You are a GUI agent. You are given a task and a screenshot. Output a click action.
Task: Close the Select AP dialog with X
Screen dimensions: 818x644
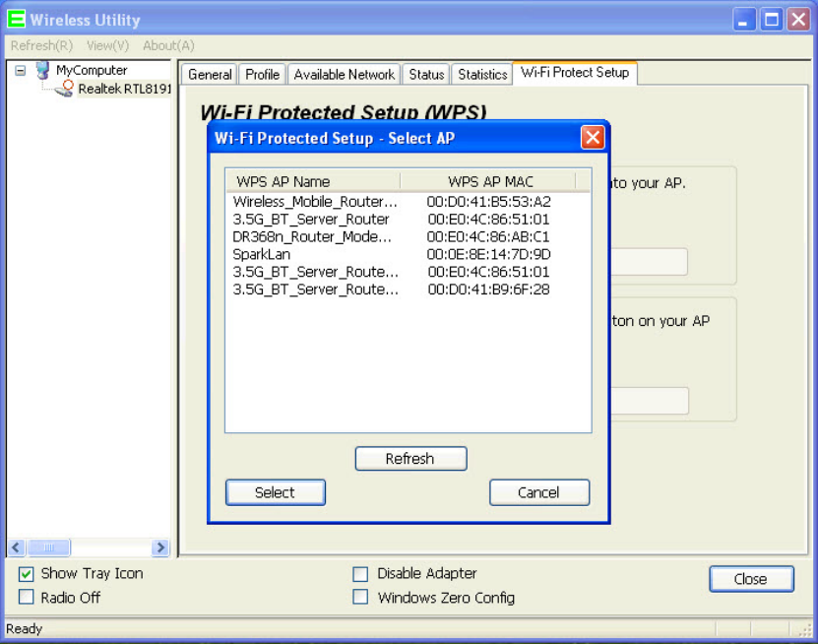593,138
